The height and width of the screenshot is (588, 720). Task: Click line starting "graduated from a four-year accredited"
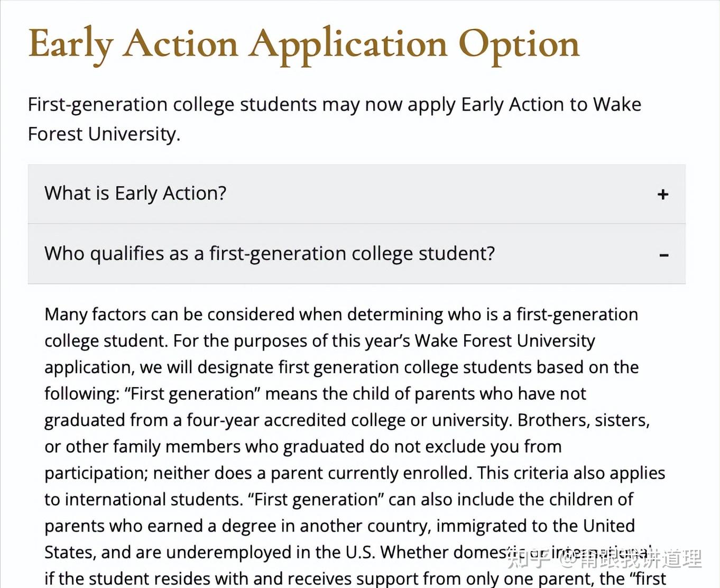coord(347,420)
